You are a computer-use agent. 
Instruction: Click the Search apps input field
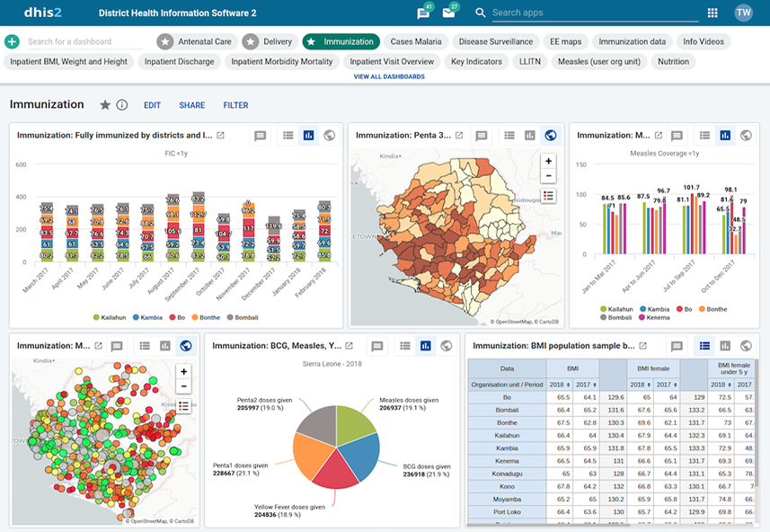(593, 13)
